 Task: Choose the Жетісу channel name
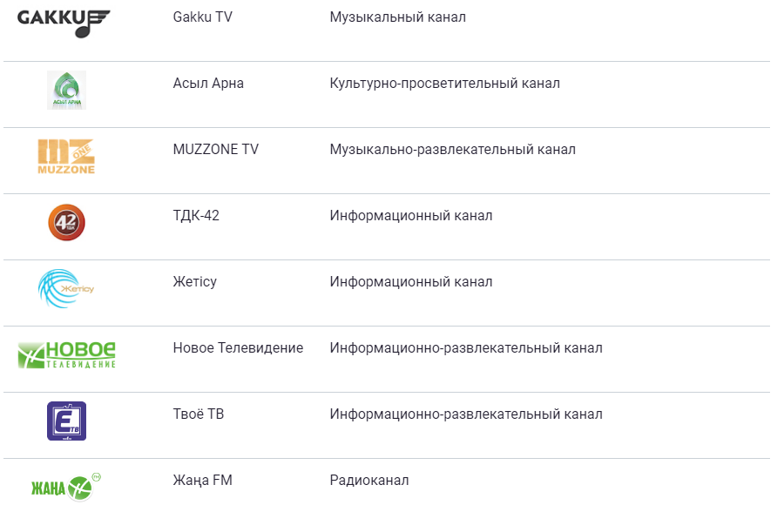195,282
